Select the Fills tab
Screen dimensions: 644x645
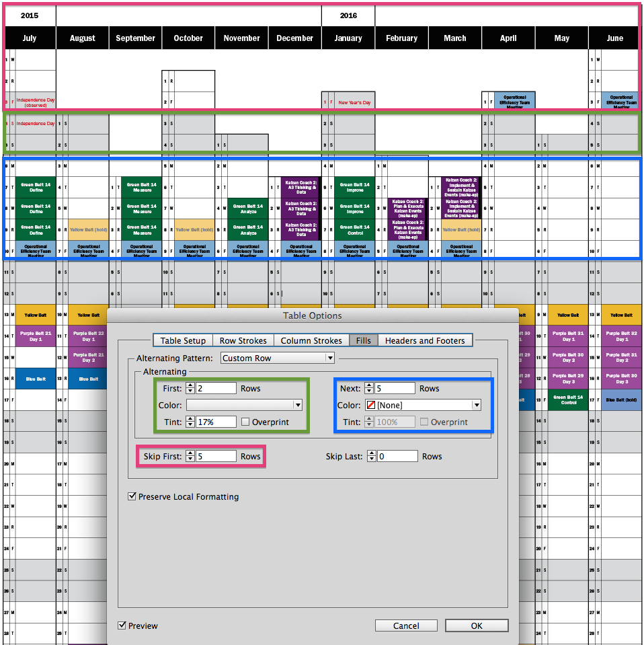tap(364, 340)
